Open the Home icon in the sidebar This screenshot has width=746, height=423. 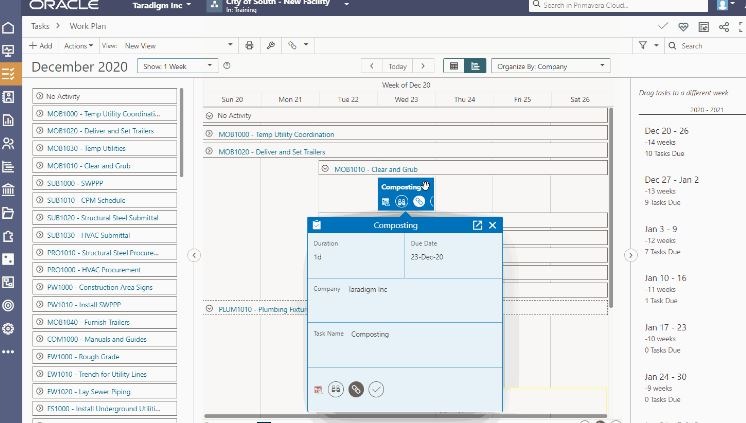(x=8, y=28)
